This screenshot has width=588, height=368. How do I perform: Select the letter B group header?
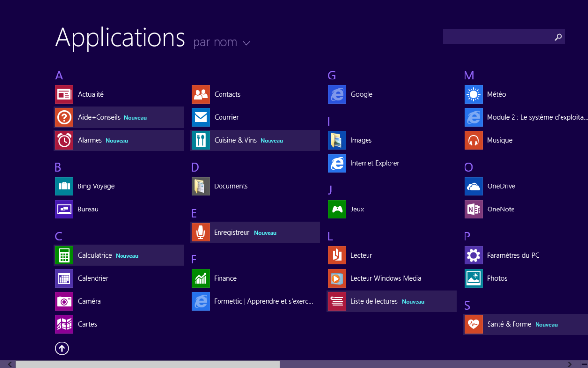[x=58, y=168]
